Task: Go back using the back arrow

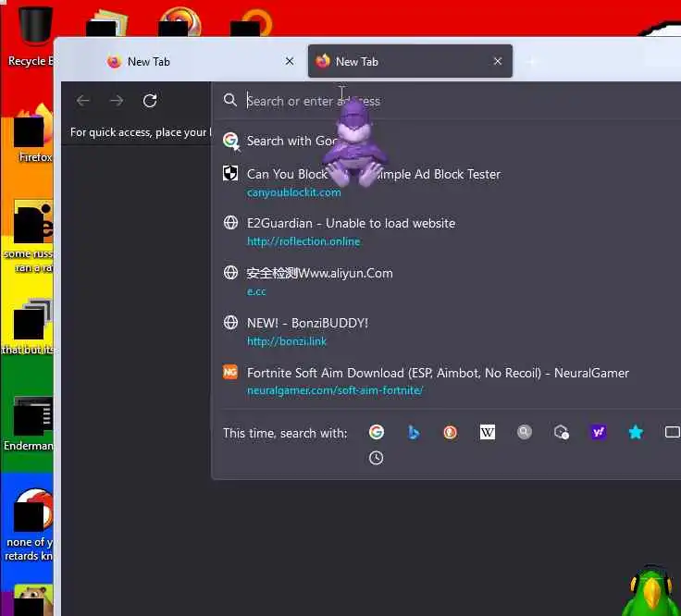Action: (x=83, y=101)
